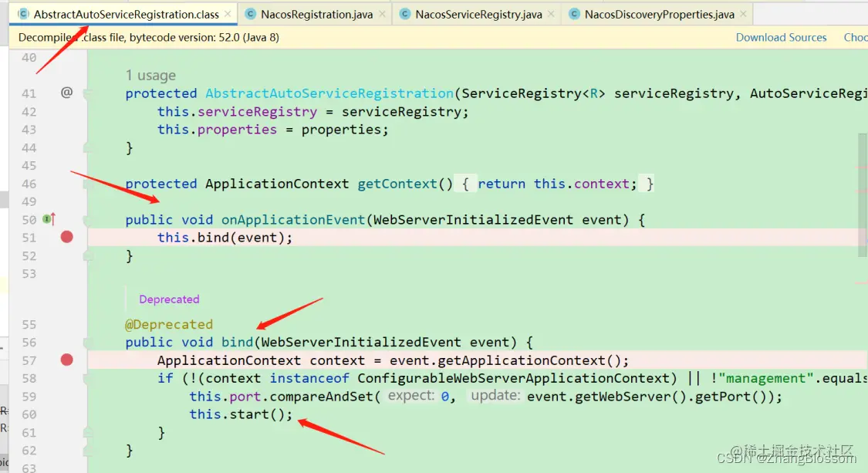Collapse the bind method fold marker on line 56

click(87, 343)
